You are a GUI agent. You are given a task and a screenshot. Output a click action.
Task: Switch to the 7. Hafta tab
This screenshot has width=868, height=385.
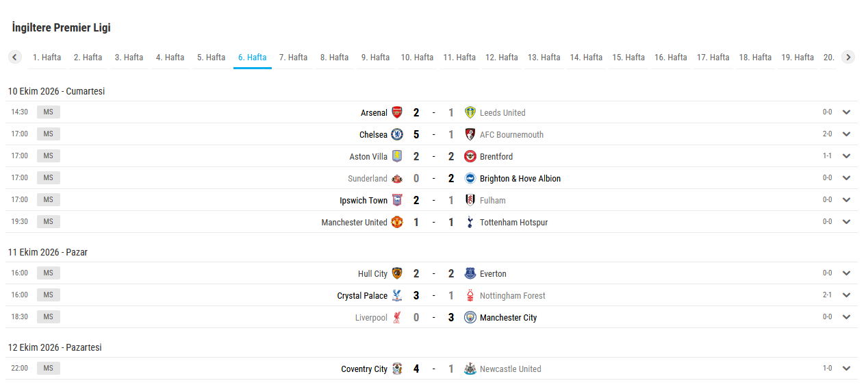(293, 58)
